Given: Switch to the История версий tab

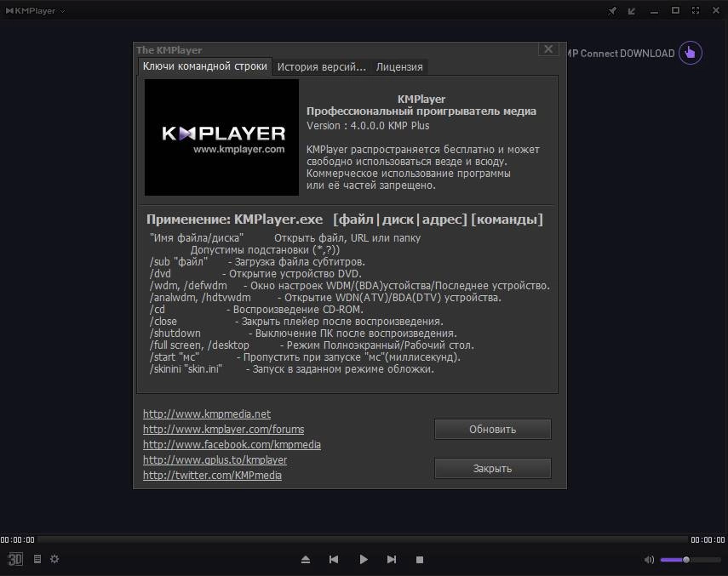Looking at the screenshot, I should (321, 67).
